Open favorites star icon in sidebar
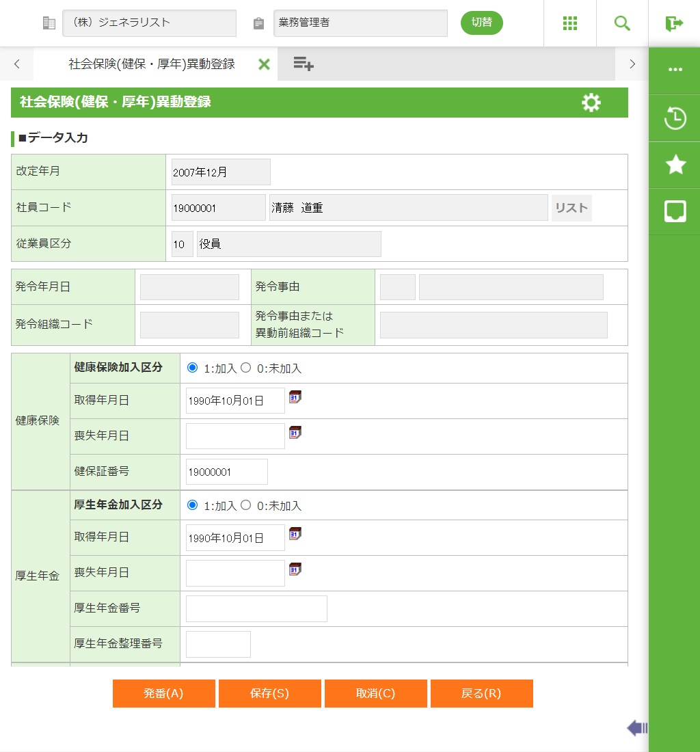 click(675, 165)
